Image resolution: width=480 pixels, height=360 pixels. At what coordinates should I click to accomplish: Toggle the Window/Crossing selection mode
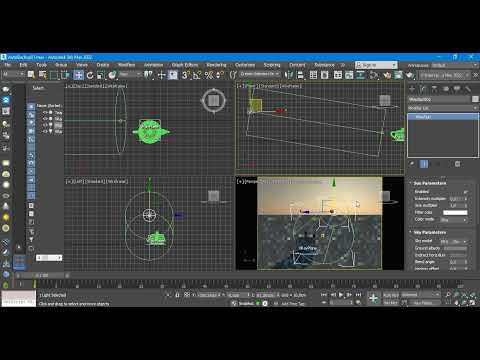pos(65,75)
